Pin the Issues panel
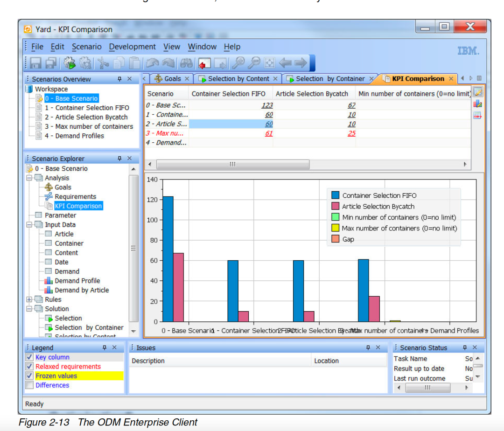 [x=368, y=348]
